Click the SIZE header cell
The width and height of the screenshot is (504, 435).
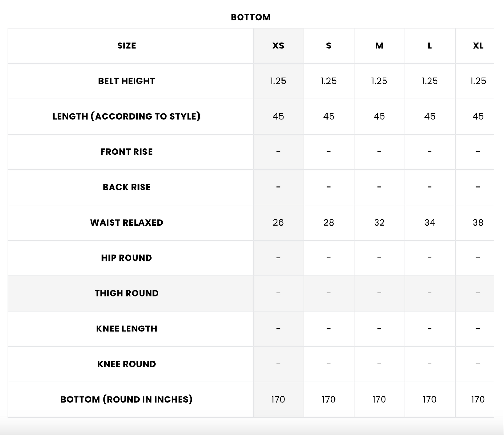pyautogui.click(x=127, y=46)
